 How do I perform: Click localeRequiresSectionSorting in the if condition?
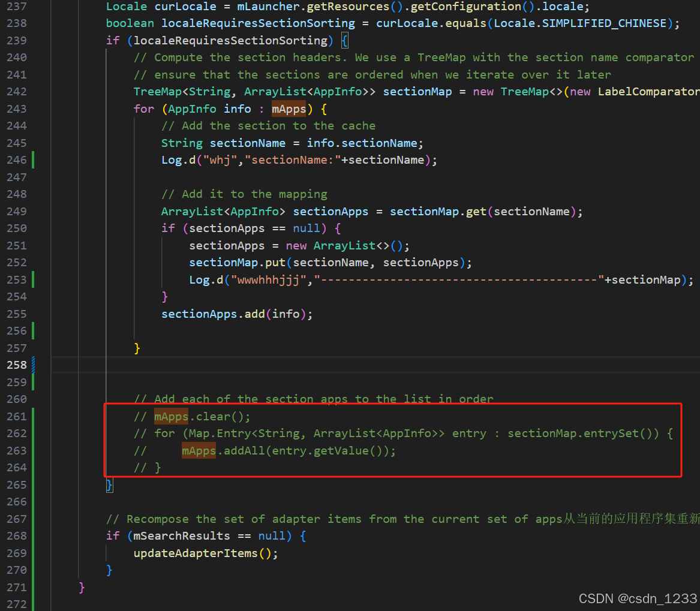click(230, 41)
